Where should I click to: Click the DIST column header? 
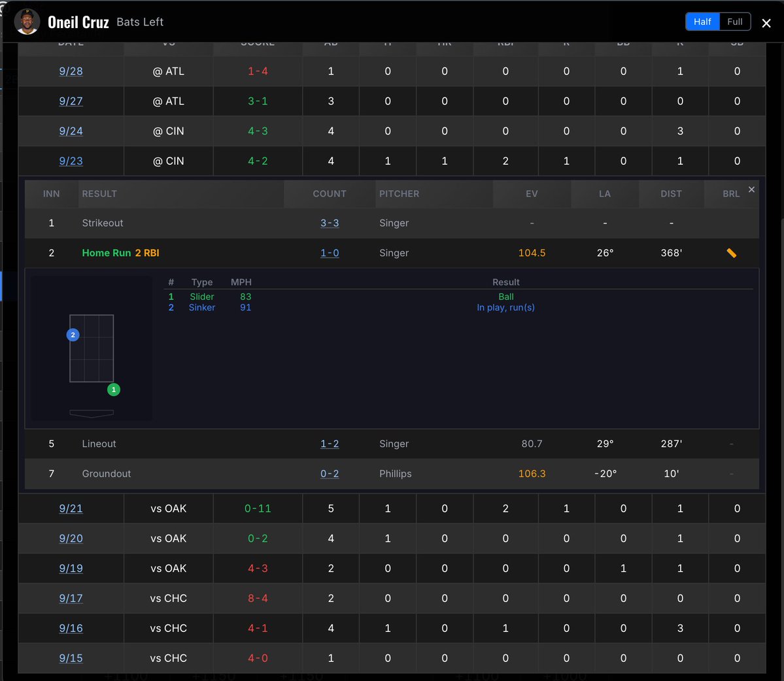[671, 194]
